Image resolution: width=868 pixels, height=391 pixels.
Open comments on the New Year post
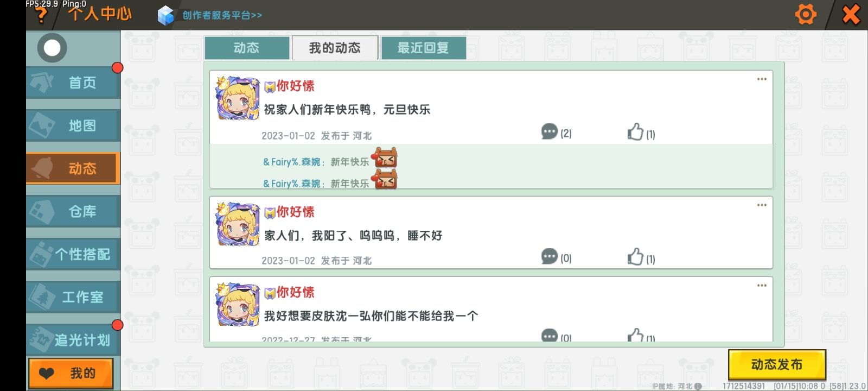click(550, 131)
